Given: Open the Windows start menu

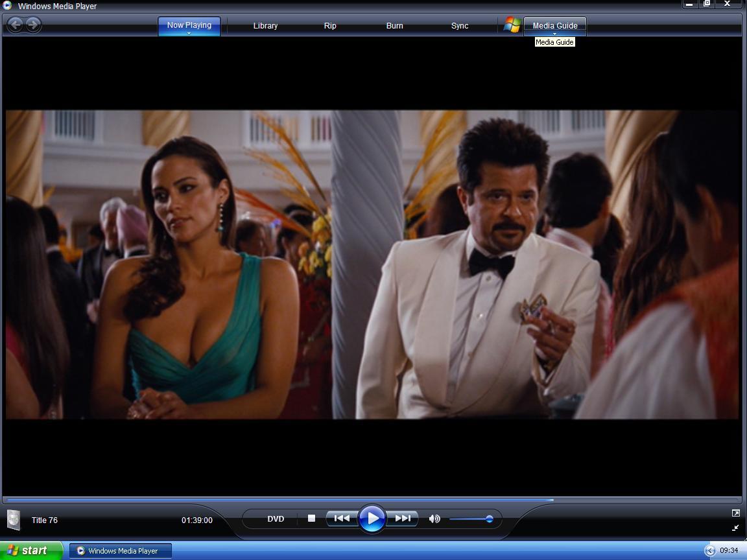Looking at the screenshot, I should coord(31,550).
